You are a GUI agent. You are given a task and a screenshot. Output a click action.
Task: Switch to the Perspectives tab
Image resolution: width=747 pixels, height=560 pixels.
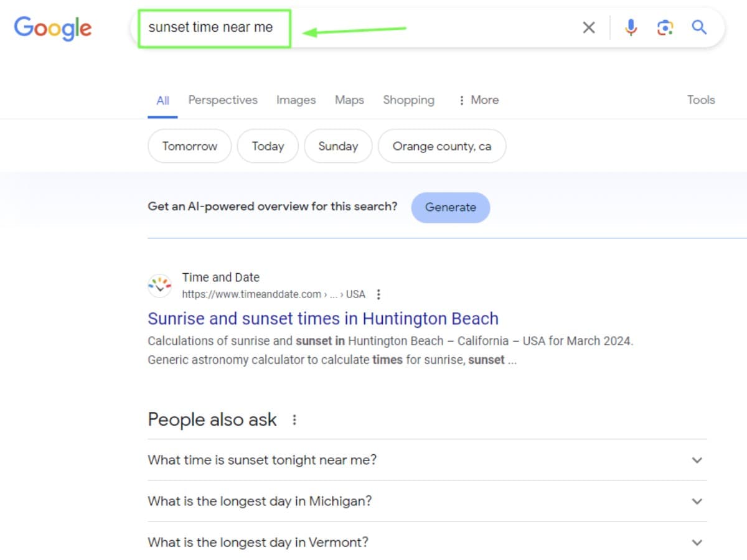click(x=223, y=100)
